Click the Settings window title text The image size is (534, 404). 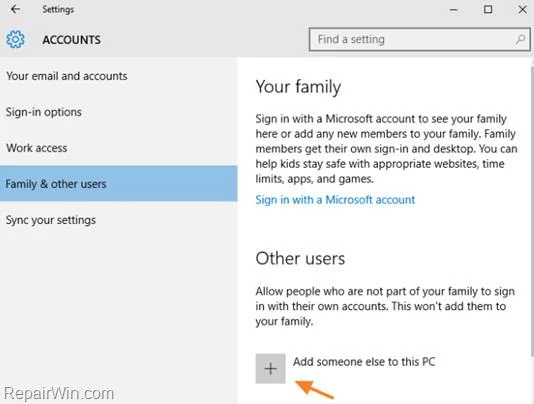click(x=58, y=10)
